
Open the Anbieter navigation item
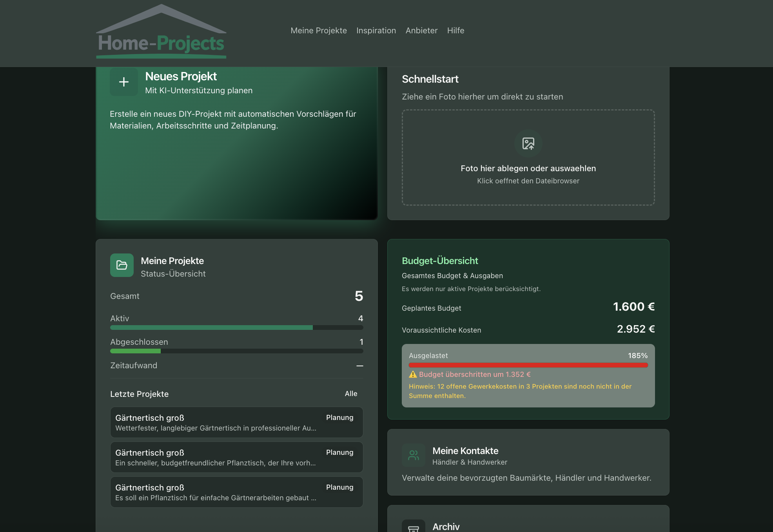point(421,31)
